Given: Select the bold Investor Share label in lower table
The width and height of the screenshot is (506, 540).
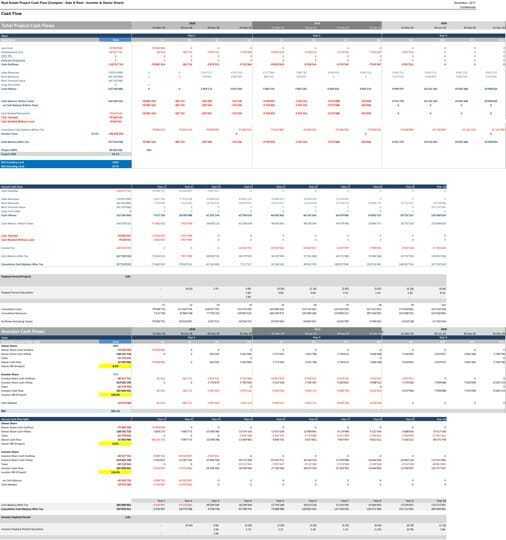Looking at the screenshot, I should (x=10, y=452).
